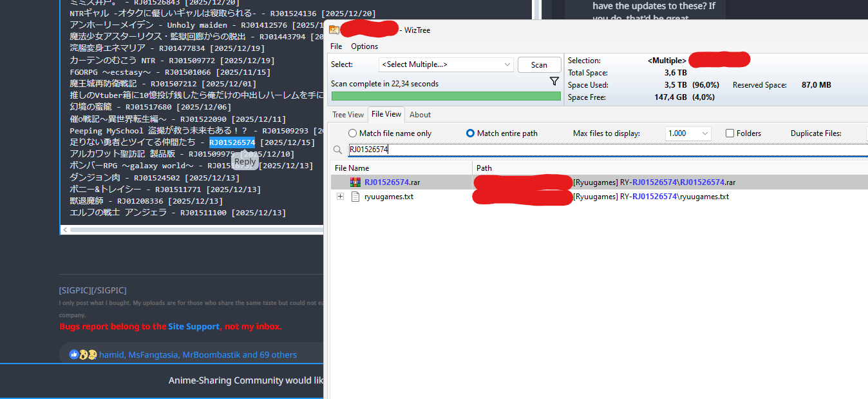Open the Options menu in WizTree
Screen dimensions: 868x399
pos(364,46)
